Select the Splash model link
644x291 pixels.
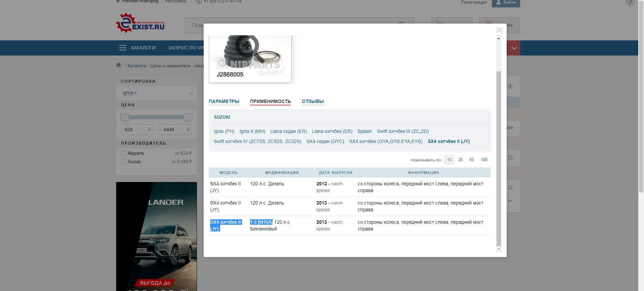click(x=364, y=131)
